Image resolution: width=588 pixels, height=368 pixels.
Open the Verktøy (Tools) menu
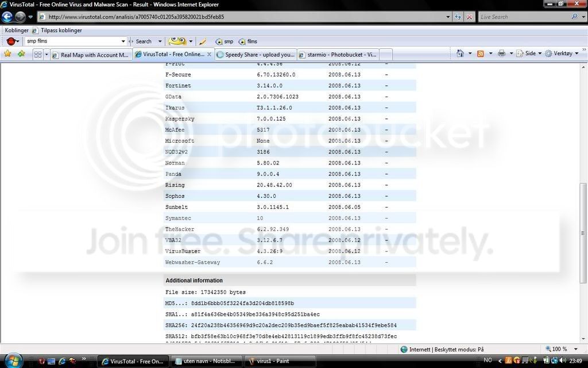click(x=562, y=53)
